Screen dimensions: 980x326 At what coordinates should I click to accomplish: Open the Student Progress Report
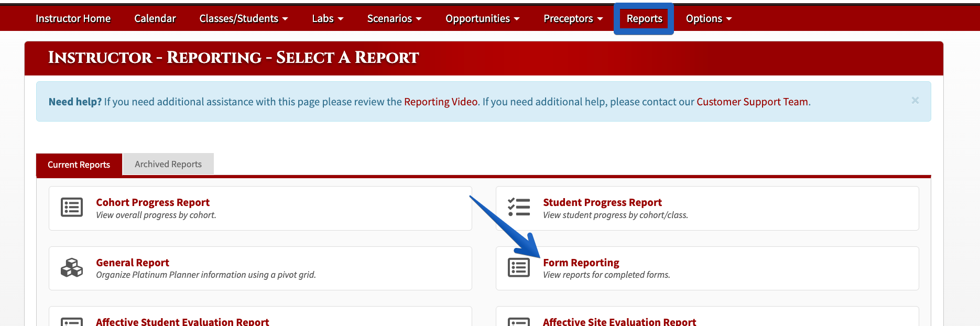coord(602,202)
